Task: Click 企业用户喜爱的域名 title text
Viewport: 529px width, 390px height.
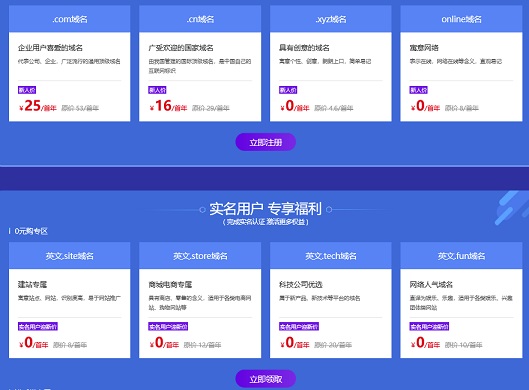Action: [50, 48]
